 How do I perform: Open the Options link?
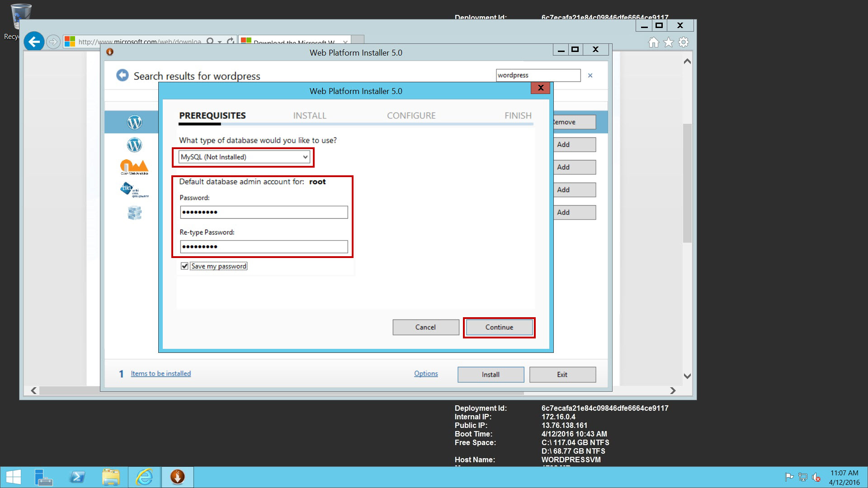pyautogui.click(x=426, y=374)
